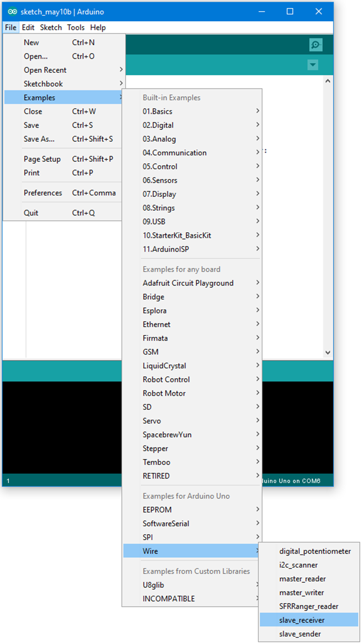Open the Serial Monitor magnifier icon

click(315, 45)
